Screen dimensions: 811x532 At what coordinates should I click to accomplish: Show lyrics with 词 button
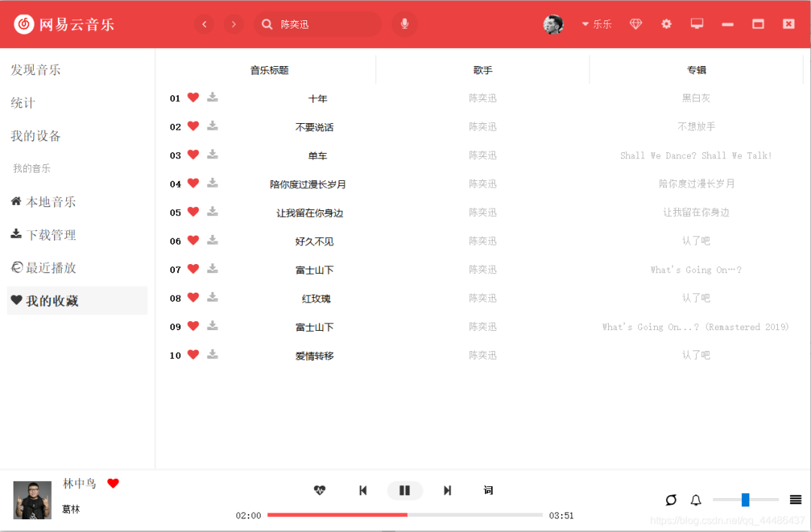(x=488, y=490)
